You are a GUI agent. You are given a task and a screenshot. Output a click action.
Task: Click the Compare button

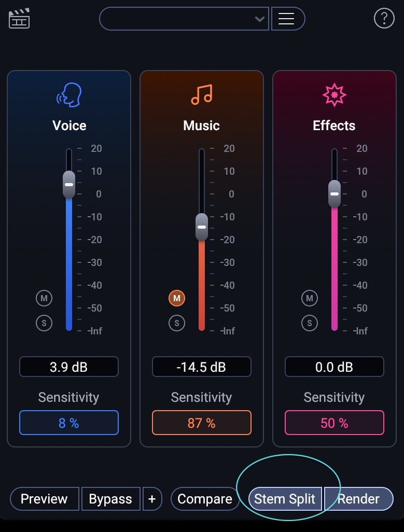click(x=205, y=499)
